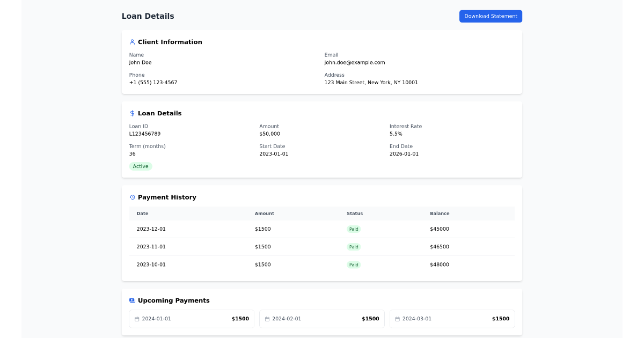
Task: Click the card icon beside Upcoming Payments
Action: pyautogui.click(x=132, y=300)
